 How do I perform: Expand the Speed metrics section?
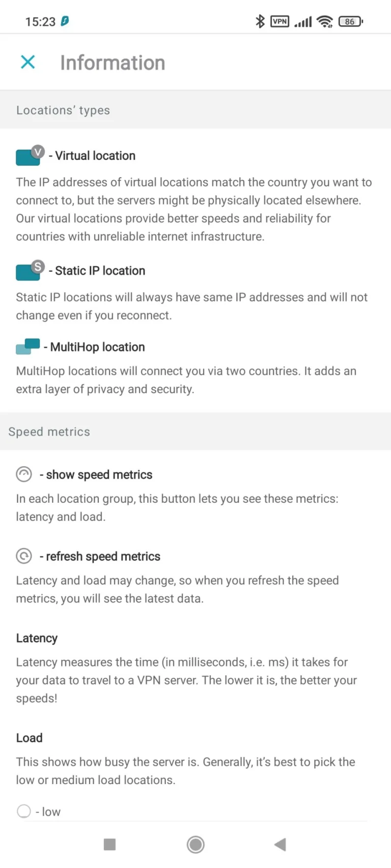click(49, 431)
